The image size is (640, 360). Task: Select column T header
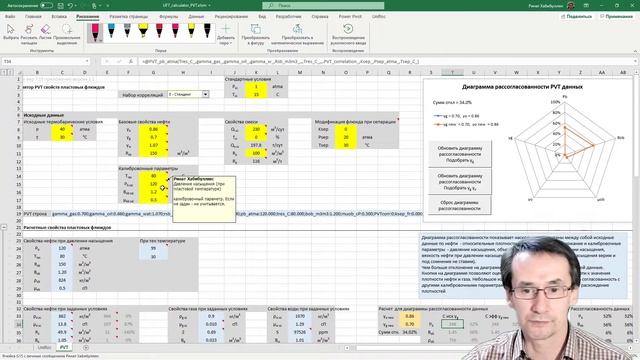click(452, 72)
